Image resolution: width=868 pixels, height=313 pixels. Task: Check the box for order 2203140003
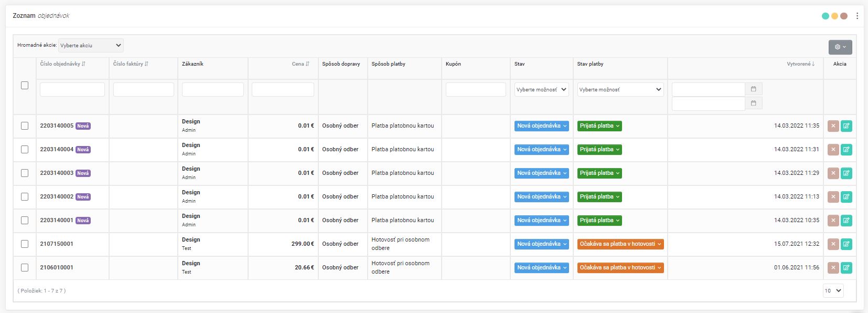pyautogui.click(x=25, y=173)
